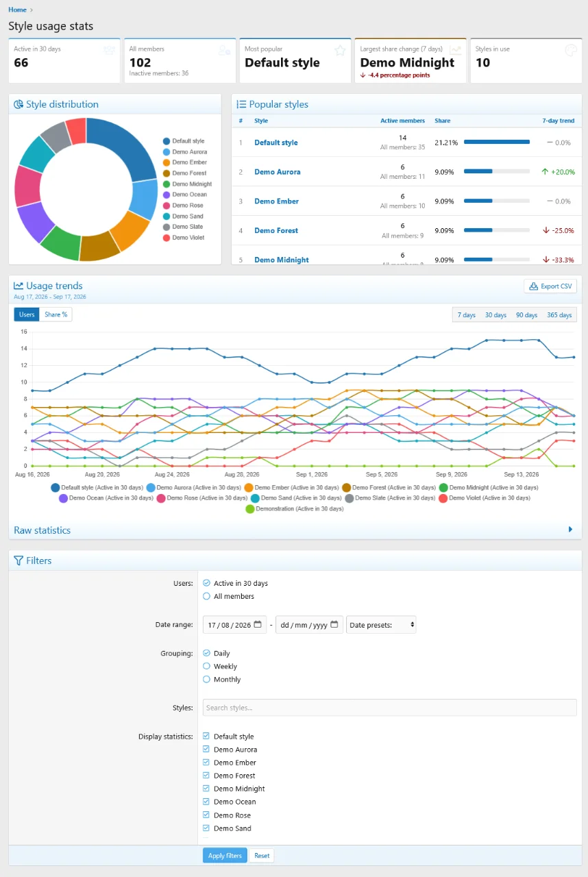Uncheck Demo Rose in display statistics

pos(206,815)
